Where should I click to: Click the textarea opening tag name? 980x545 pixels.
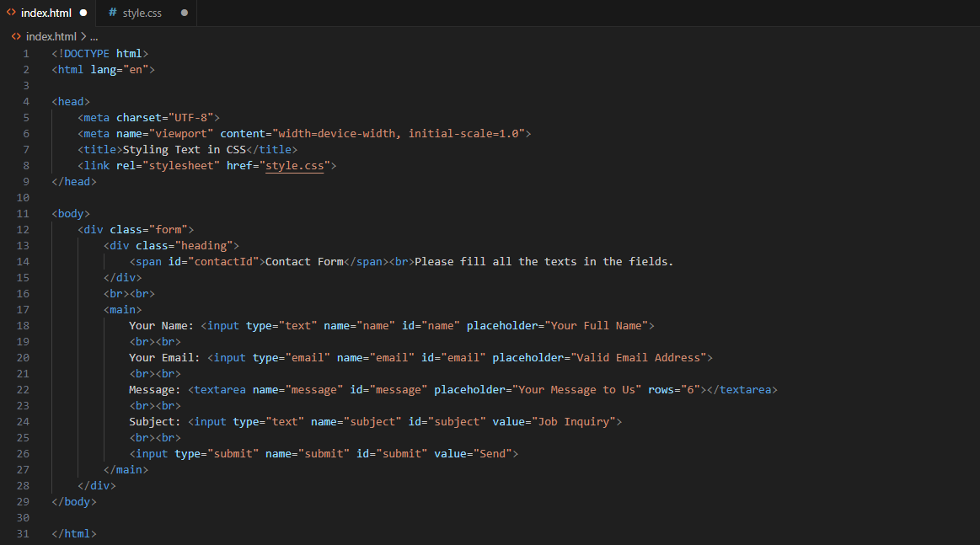[220, 390]
